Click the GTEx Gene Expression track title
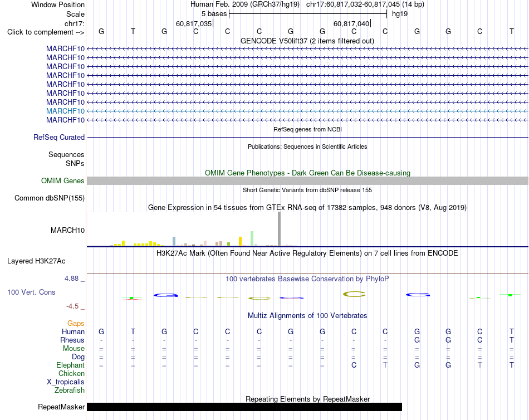The height and width of the screenshot is (420, 529). (307, 208)
